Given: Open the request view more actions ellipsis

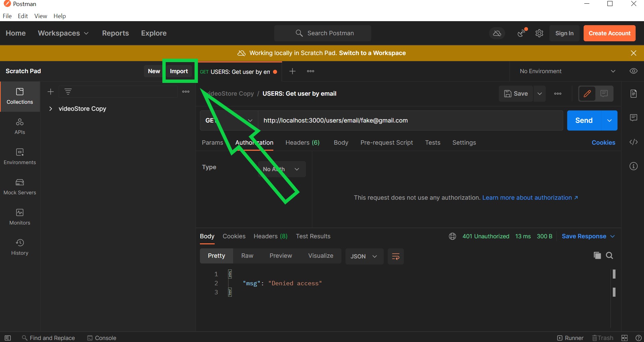Looking at the screenshot, I should [x=558, y=94].
